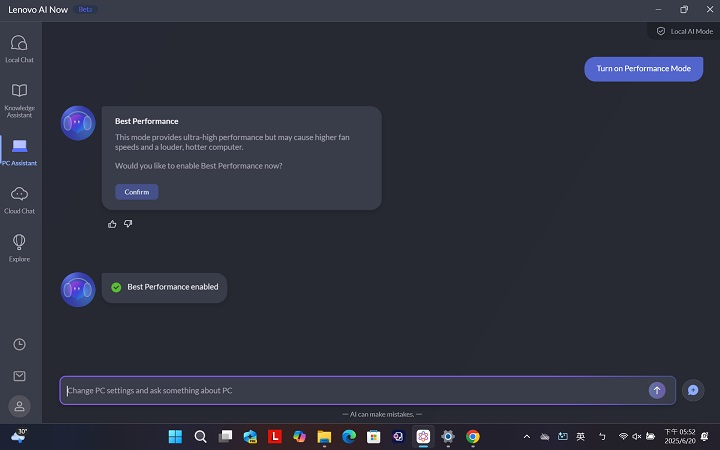
Task: Give thumbs up to Best Performance reply
Action: pos(112,224)
